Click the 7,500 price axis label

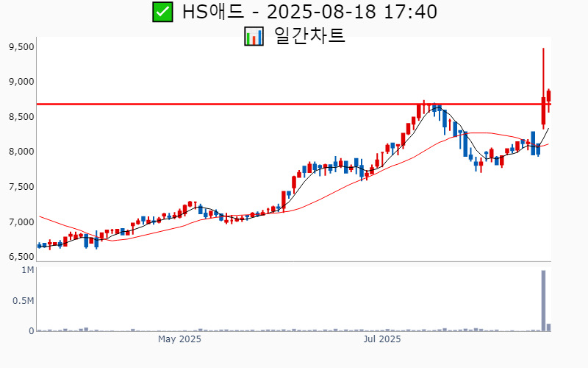click(x=21, y=187)
